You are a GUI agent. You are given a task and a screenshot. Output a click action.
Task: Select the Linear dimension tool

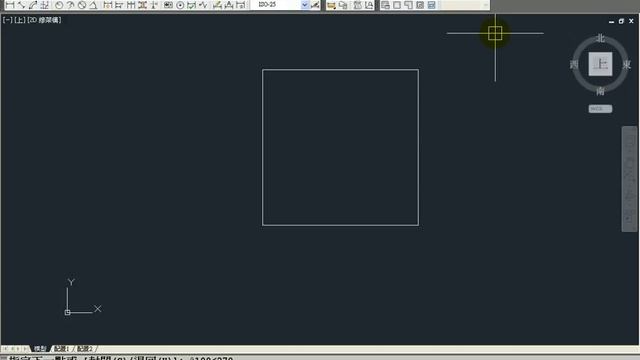click(10, 5)
